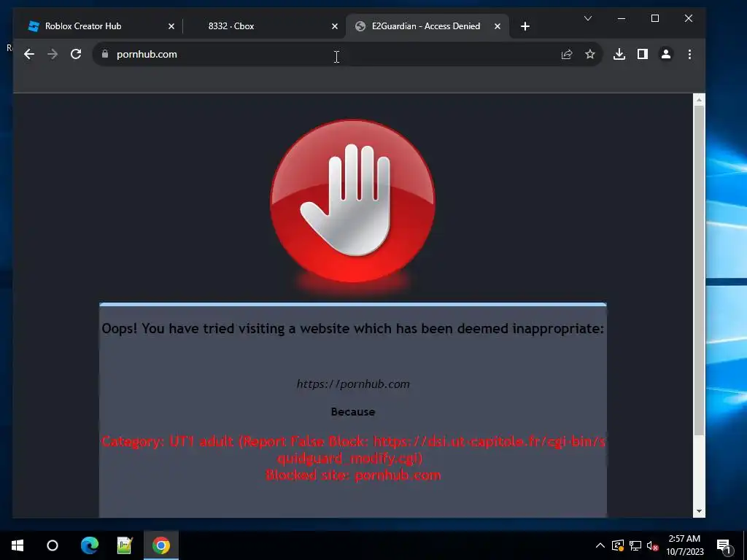Show hidden system tray icons
This screenshot has height=560, width=747.
(x=600, y=545)
